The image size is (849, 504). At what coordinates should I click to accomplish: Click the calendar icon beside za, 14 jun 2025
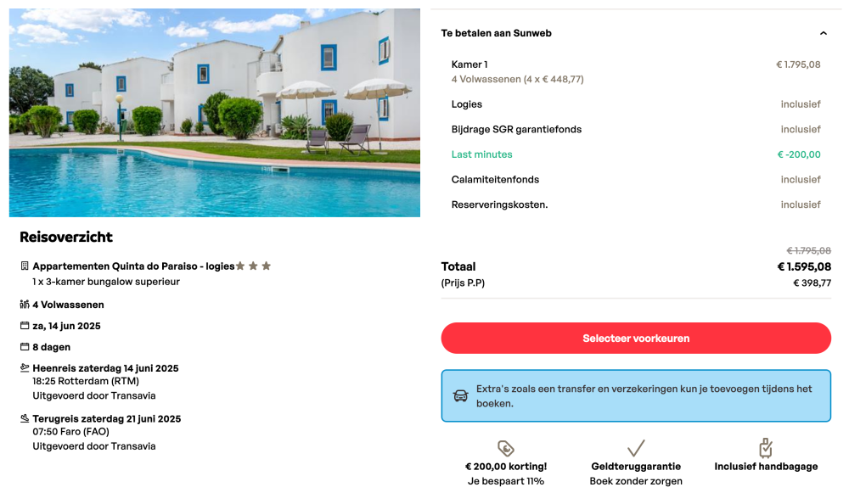[25, 325]
